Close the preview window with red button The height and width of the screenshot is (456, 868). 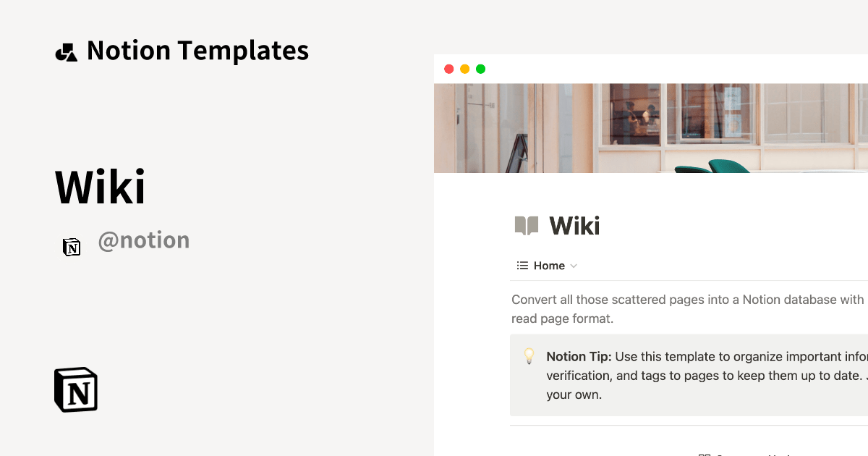pos(448,69)
